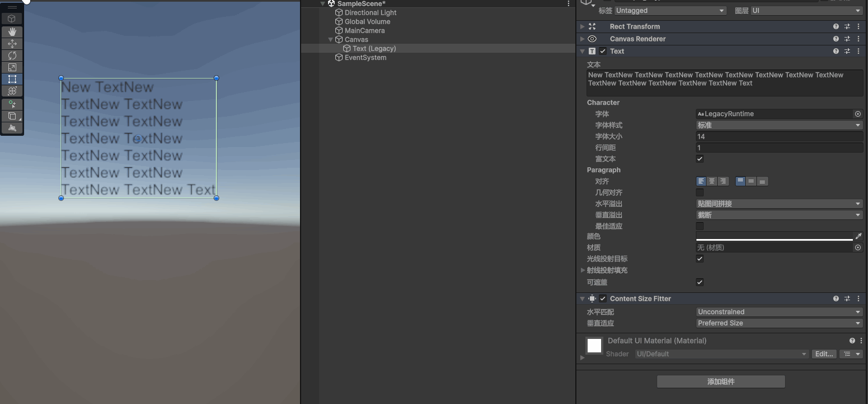Collapse the Canvas node in Hierarchy
The height and width of the screenshot is (404, 868).
click(x=331, y=40)
